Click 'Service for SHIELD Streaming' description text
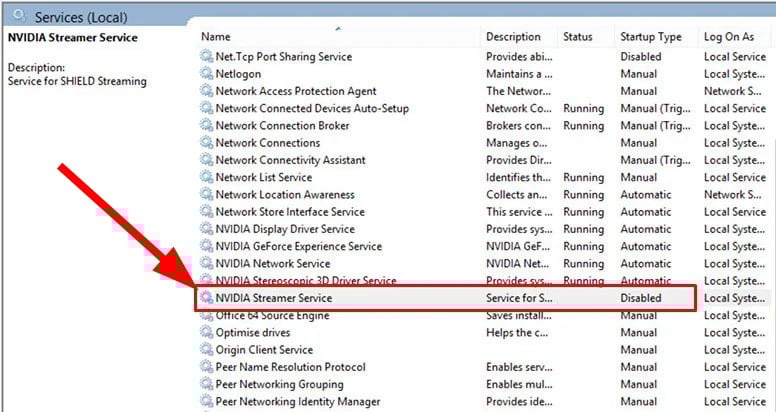Screen dimensions: 776x412 pyautogui.click(x=77, y=81)
